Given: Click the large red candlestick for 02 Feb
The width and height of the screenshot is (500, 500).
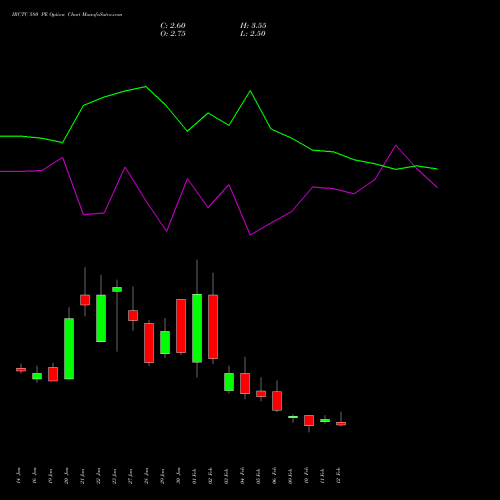Looking at the screenshot, I should point(213,327).
